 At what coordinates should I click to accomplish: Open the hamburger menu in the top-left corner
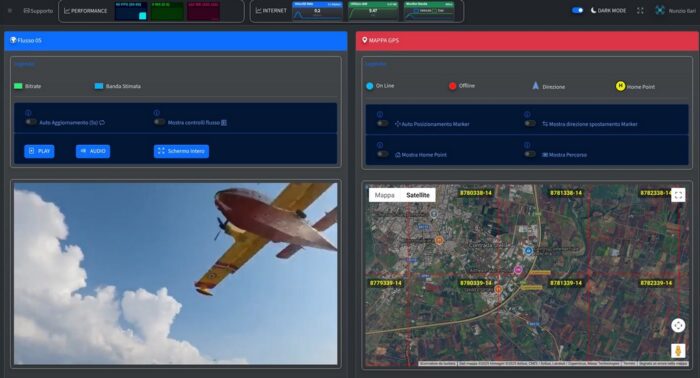point(10,10)
